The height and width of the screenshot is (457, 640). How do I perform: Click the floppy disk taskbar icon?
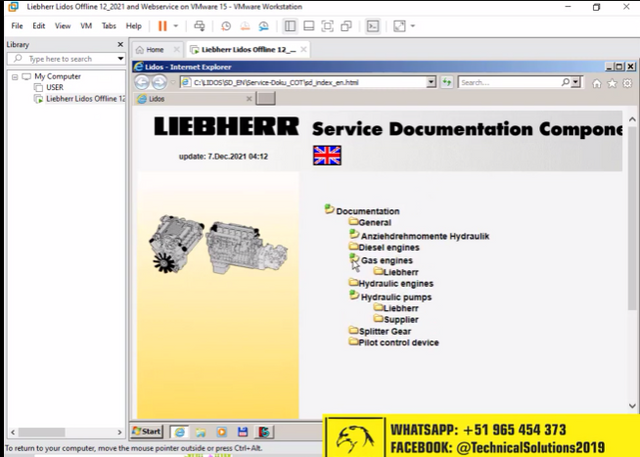(x=242, y=431)
